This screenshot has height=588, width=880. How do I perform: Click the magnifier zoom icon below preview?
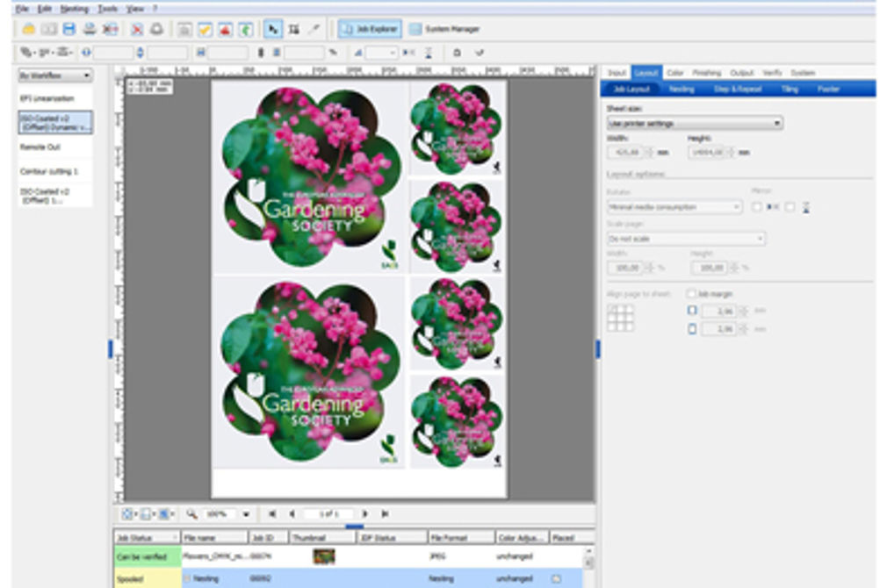tap(192, 514)
